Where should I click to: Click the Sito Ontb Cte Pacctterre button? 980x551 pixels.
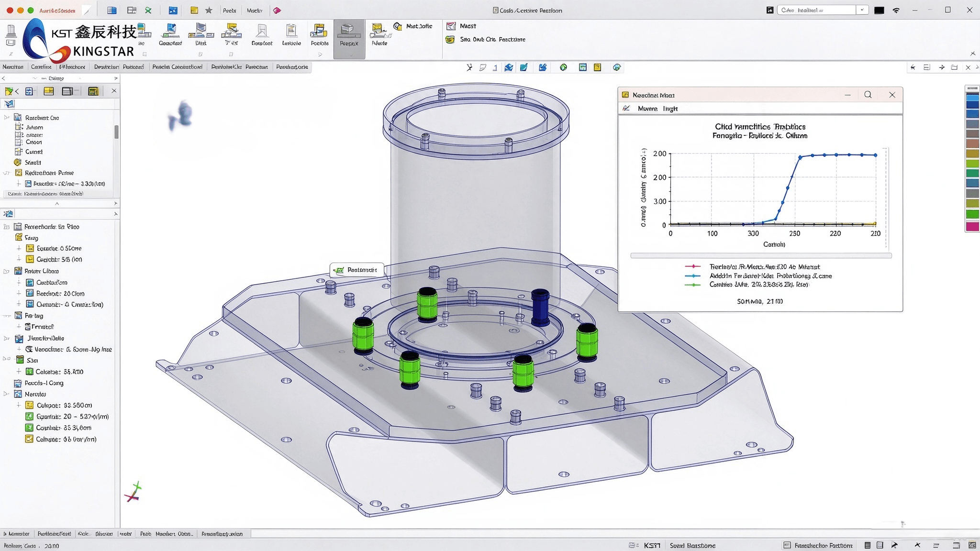pos(486,40)
